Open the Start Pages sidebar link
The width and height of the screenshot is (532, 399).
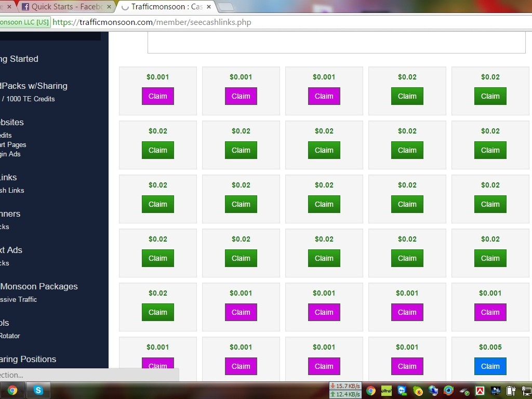[13, 144]
